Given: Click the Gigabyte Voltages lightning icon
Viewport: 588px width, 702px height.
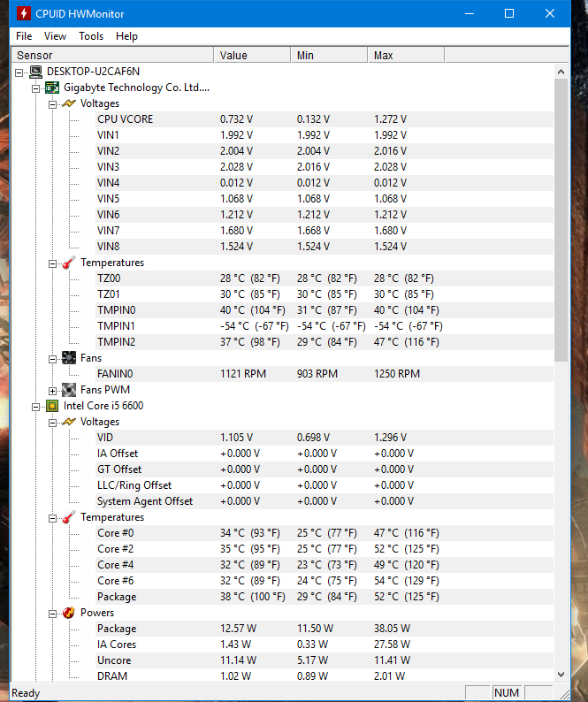Looking at the screenshot, I should tap(68, 103).
